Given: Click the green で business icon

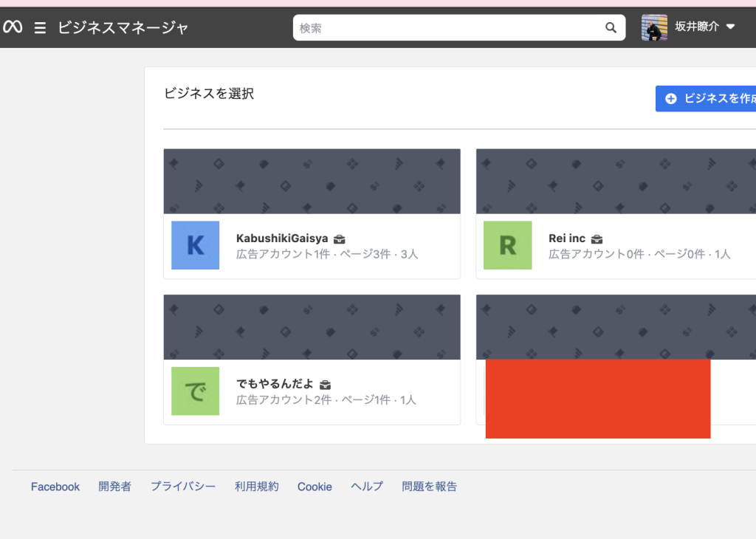Looking at the screenshot, I should 195,391.
